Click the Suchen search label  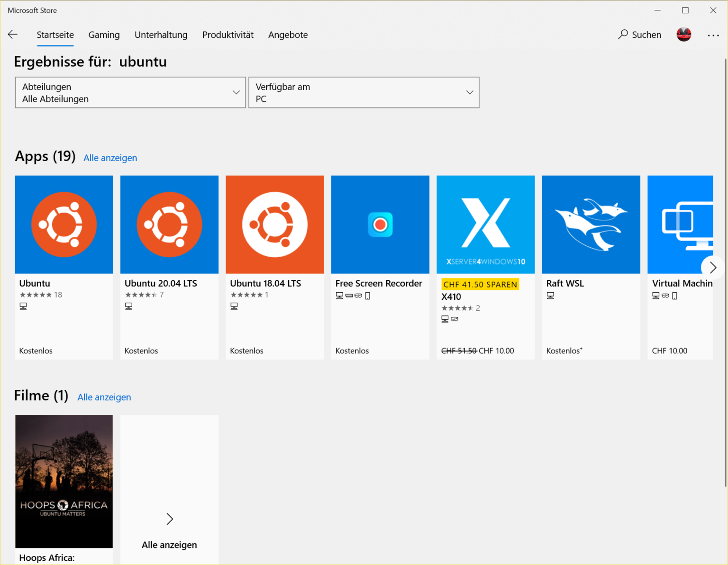[x=646, y=35]
